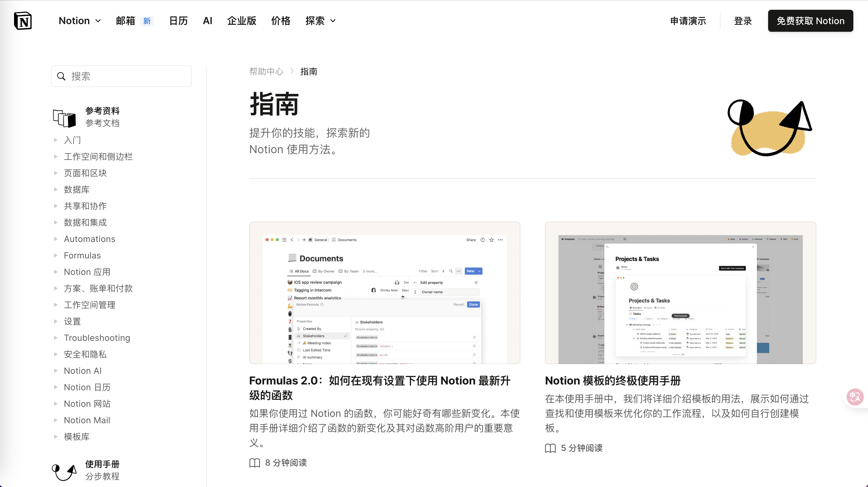The height and width of the screenshot is (487, 868).
Task: Expand the 方案、账单和付款 section arrow
Action: coord(56,288)
